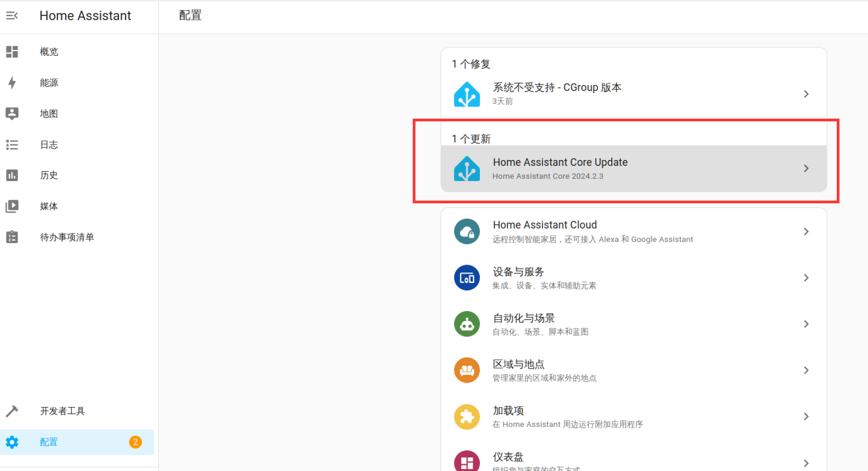Click the Home Assistant title text
The height and width of the screenshot is (471, 868).
point(85,16)
